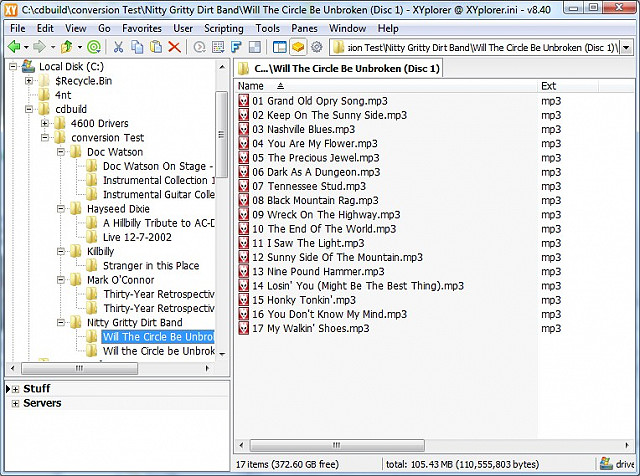Image resolution: width=640 pixels, height=476 pixels.
Task: Select file 13 Nine Pound Hammer.mp3
Action: pyautogui.click(x=318, y=271)
